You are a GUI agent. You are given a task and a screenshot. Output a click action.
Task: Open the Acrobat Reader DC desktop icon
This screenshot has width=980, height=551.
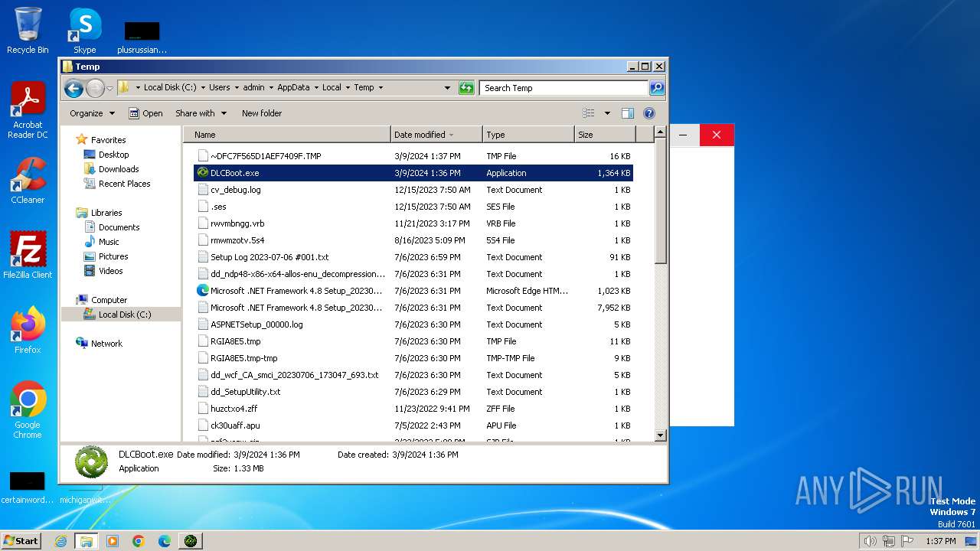click(x=28, y=111)
